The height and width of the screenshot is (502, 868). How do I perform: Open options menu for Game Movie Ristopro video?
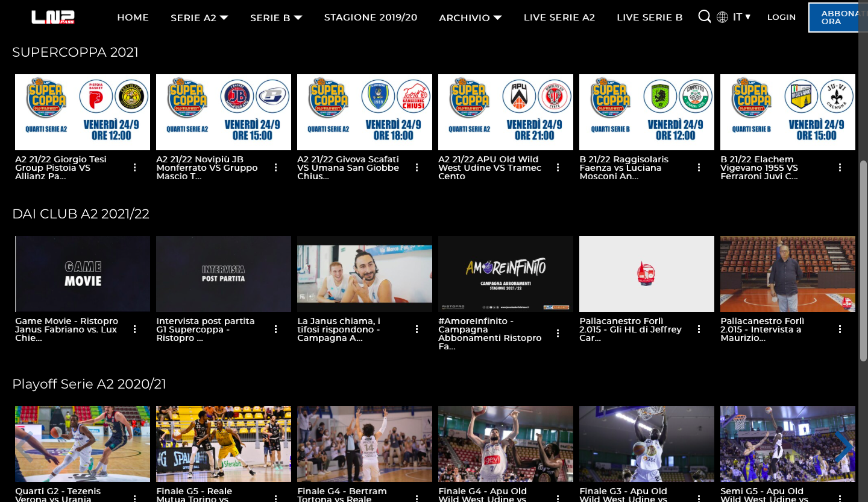pyautogui.click(x=134, y=329)
